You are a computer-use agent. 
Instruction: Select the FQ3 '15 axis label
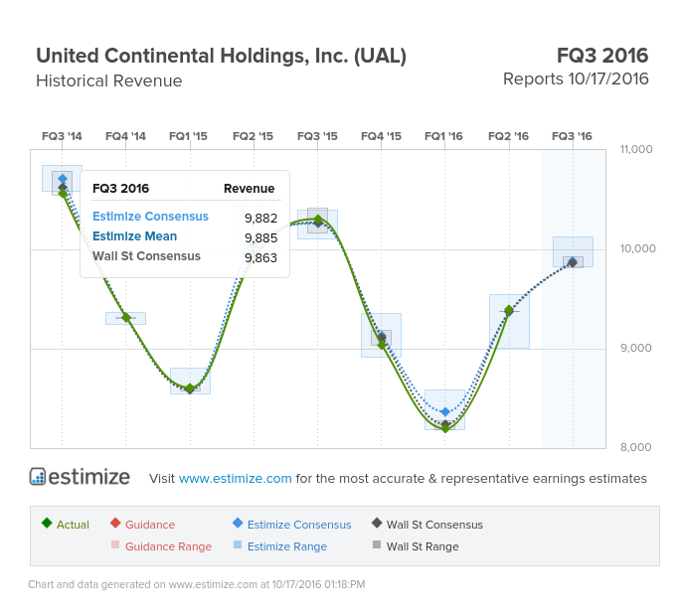[317, 136]
